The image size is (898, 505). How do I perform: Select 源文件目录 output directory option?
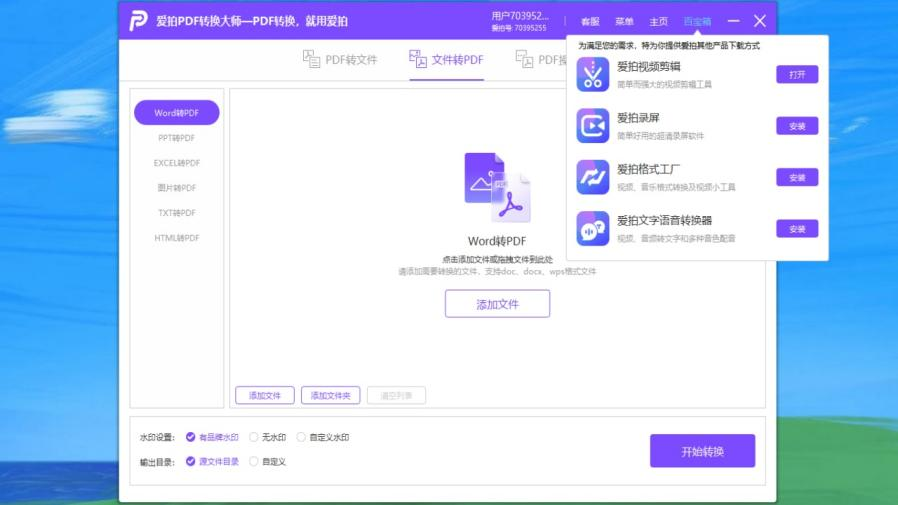tap(212, 461)
